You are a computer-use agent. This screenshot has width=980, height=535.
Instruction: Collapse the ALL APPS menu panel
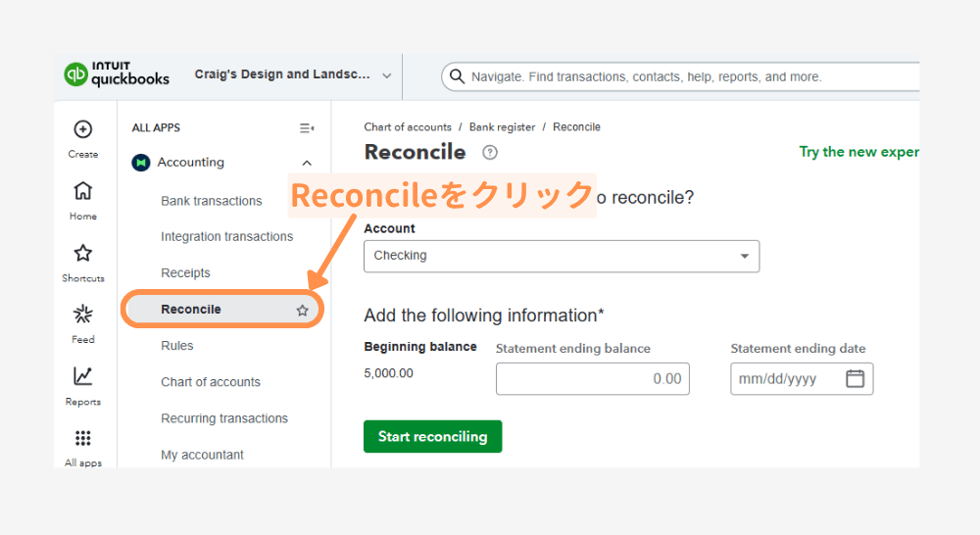pos(306,128)
